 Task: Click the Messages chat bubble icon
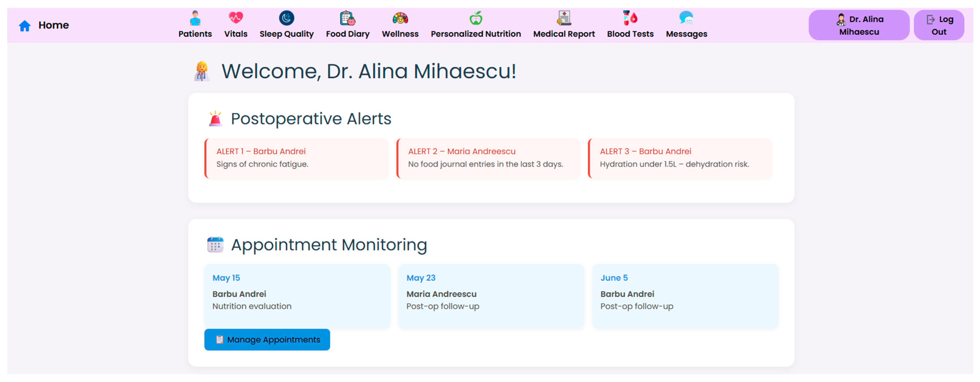click(686, 18)
